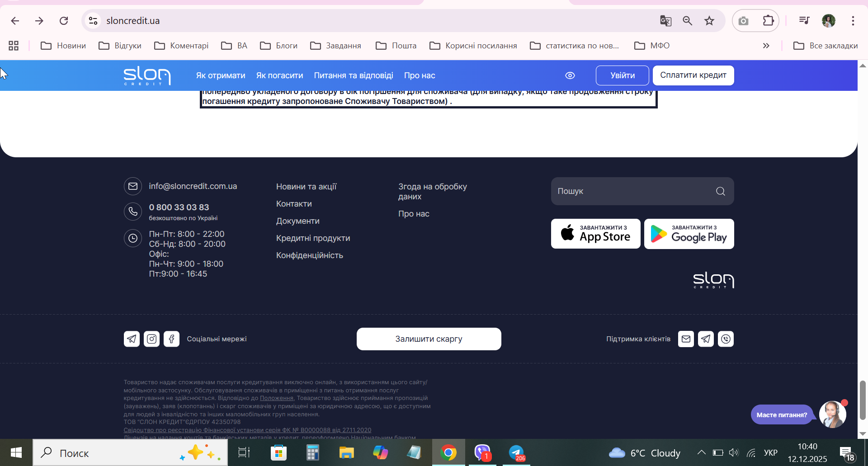Open the Instagram social network icon
868x466 pixels.
pos(152,339)
